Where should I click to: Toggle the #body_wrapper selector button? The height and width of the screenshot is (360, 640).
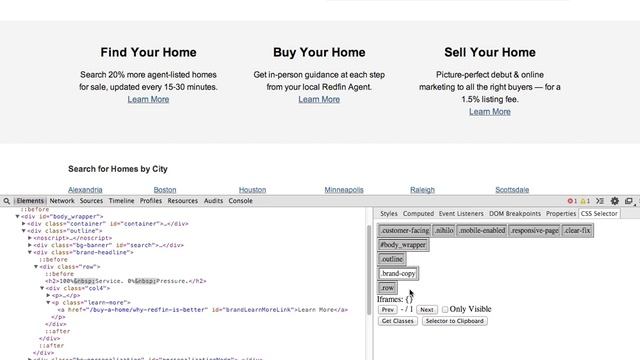pyautogui.click(x=403, y=245)
